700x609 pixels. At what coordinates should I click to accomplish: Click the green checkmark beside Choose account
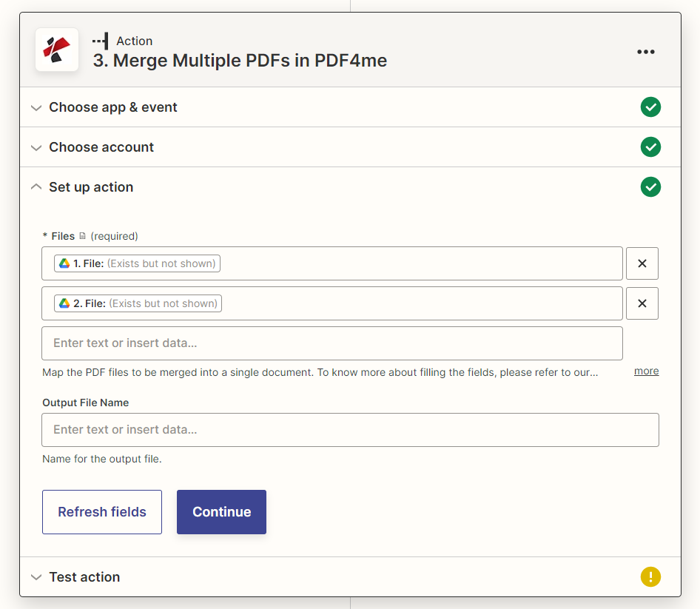(650, 147)
